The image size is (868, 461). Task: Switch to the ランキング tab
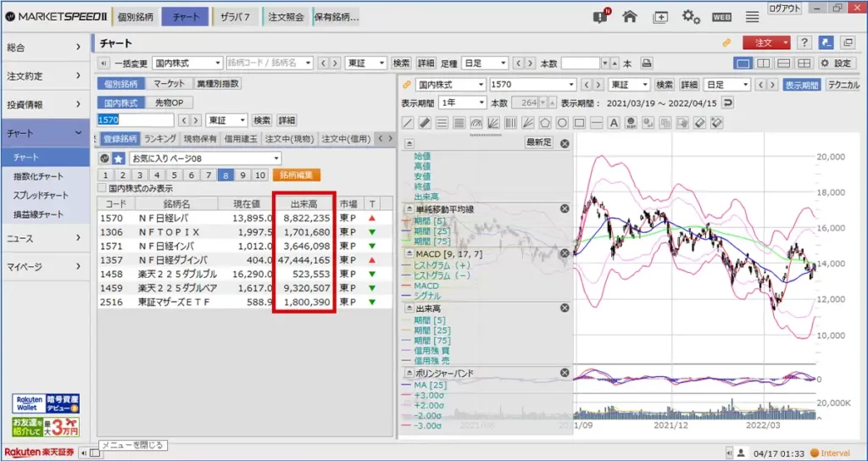159,139
